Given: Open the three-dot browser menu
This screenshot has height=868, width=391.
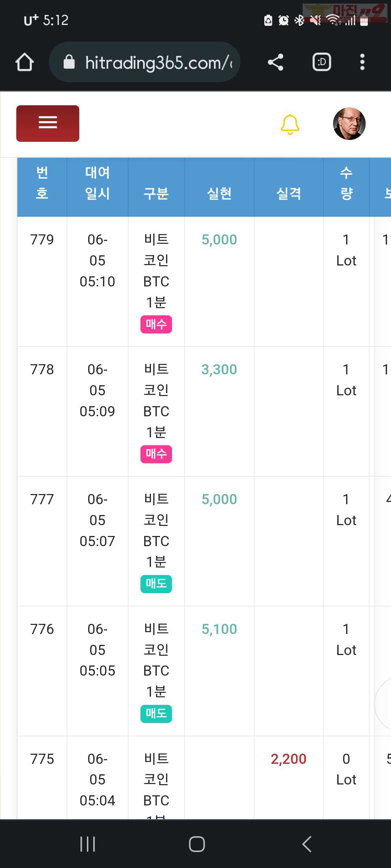Looking at the screenshot, I should [362, 62].
